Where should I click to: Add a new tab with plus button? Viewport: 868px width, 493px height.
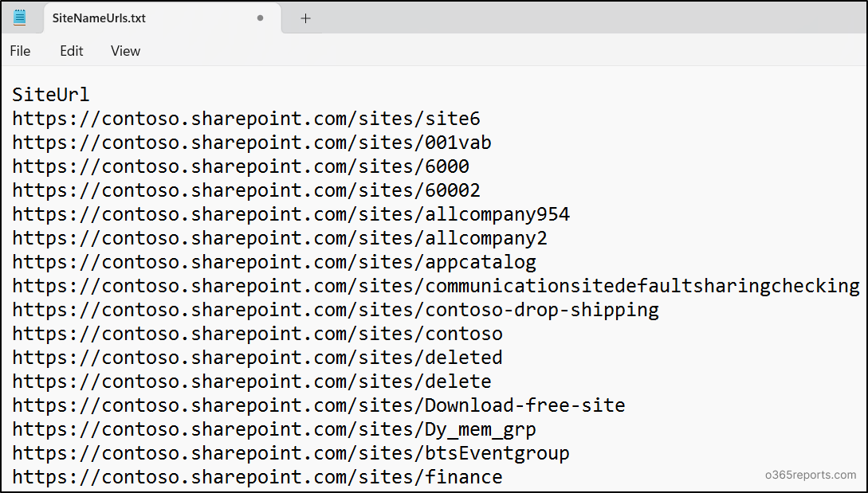[x=305, y=18]
